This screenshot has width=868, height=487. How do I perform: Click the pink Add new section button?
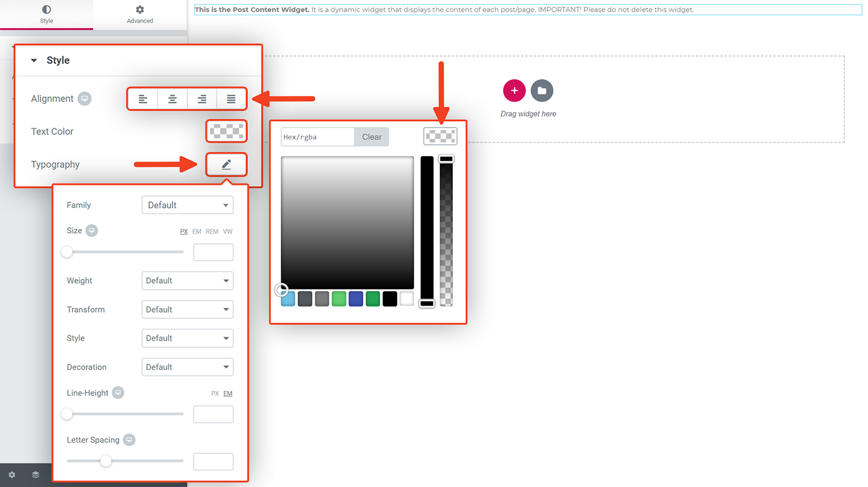(514, 90)
